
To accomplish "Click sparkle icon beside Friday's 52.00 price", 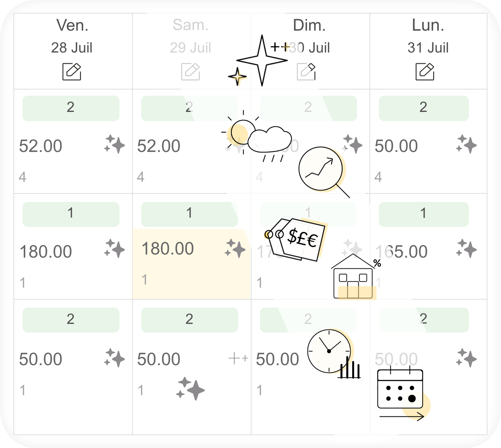I will click(114, 144).
